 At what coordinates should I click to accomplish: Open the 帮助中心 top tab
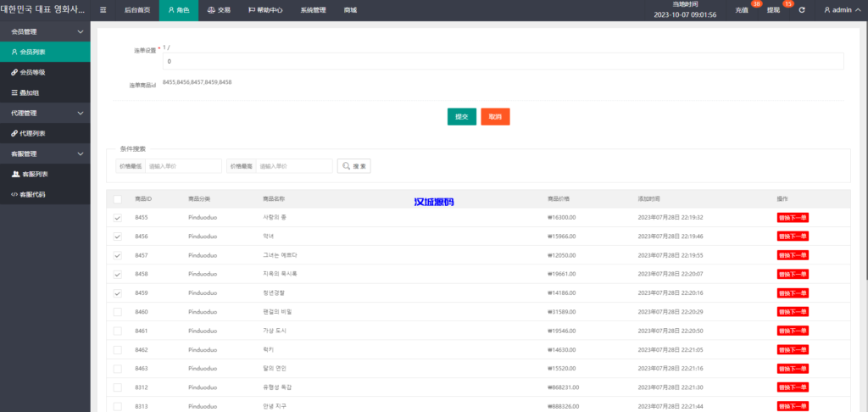(265, 10)
